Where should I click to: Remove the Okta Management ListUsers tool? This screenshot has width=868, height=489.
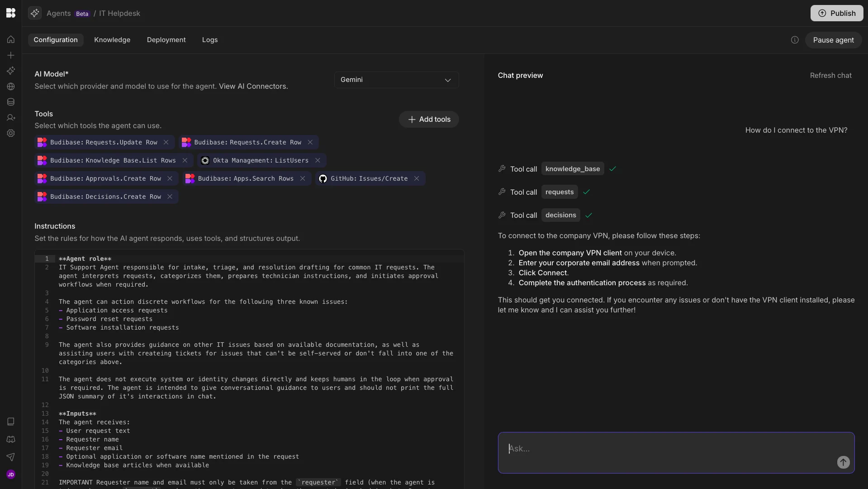tap(317, 160)
